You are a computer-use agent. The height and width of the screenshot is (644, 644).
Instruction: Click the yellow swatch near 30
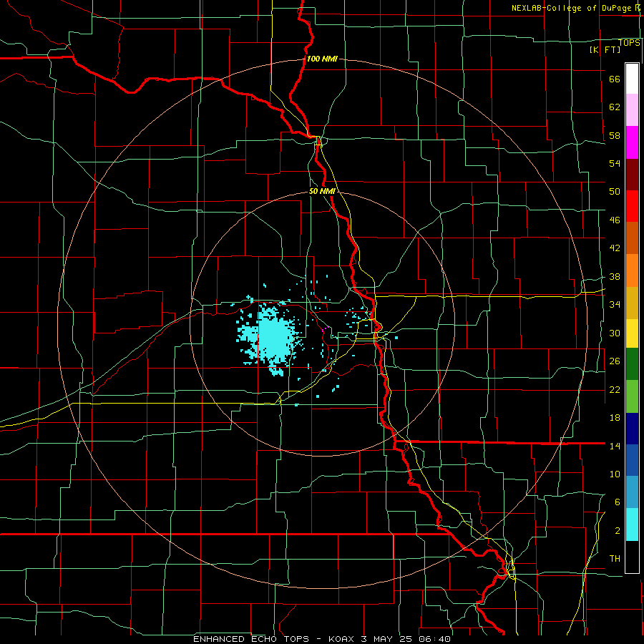coord(632,333)
